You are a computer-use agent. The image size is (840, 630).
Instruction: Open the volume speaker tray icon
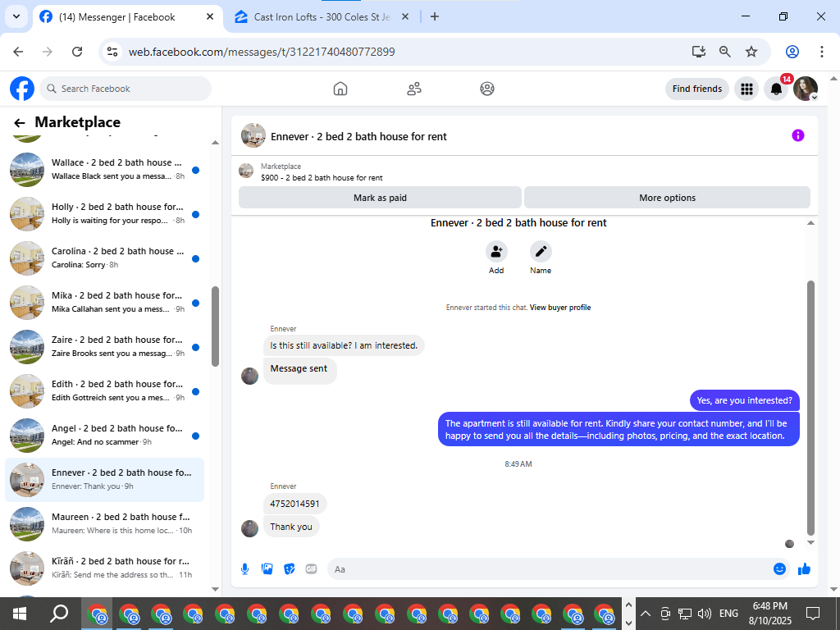coord(705,614)
